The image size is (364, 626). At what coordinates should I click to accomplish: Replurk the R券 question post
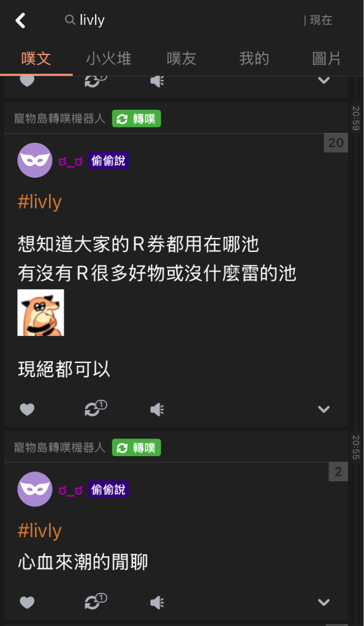point(96,409)
